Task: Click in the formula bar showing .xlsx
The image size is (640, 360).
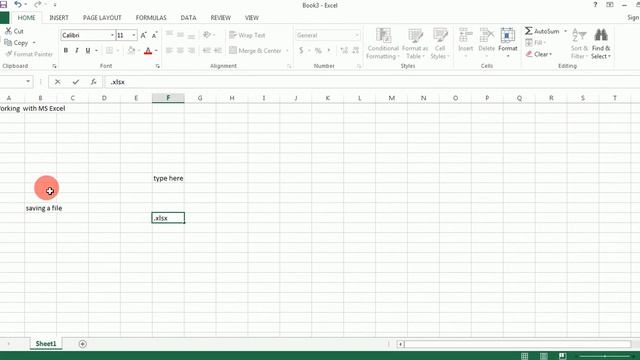Action: pyautogui.click(x=371, y=82)
